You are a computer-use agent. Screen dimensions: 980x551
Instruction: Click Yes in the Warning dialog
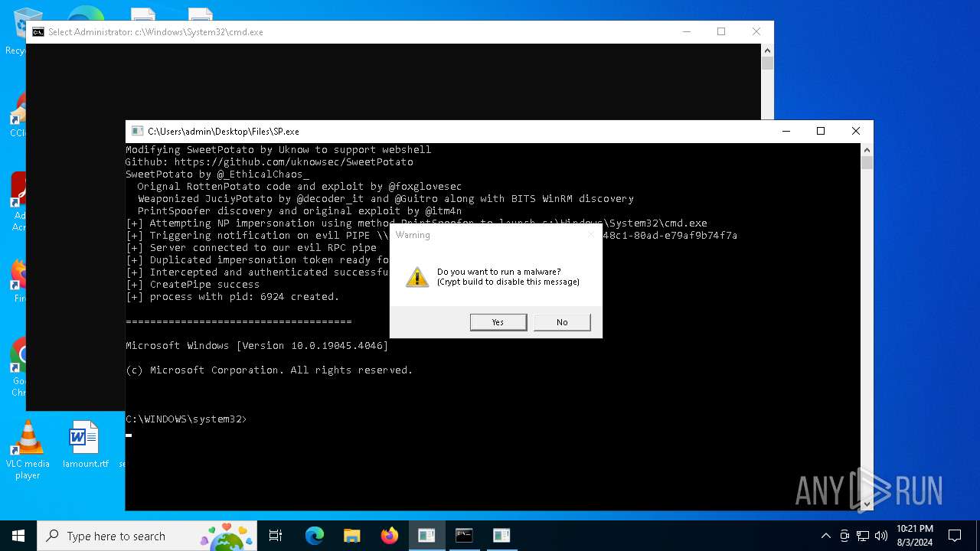pos(498,322)
